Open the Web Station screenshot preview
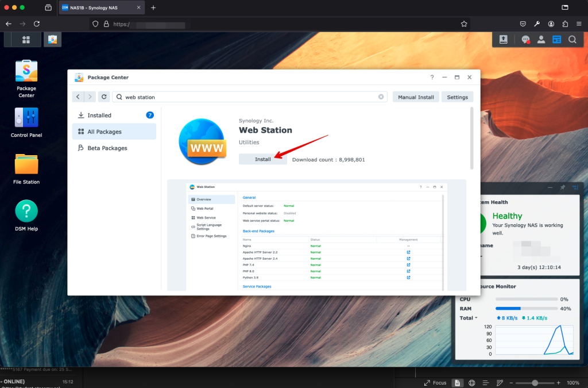The image size is (588, 388). tap(317, 235)
